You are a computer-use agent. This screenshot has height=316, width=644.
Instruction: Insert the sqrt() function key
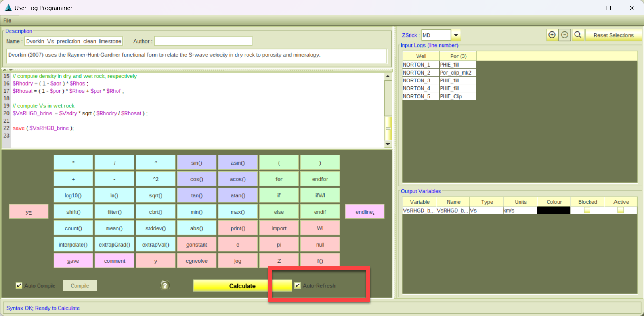coord(155,195)
